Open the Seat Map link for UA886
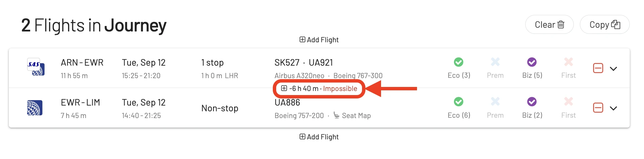 352,116
